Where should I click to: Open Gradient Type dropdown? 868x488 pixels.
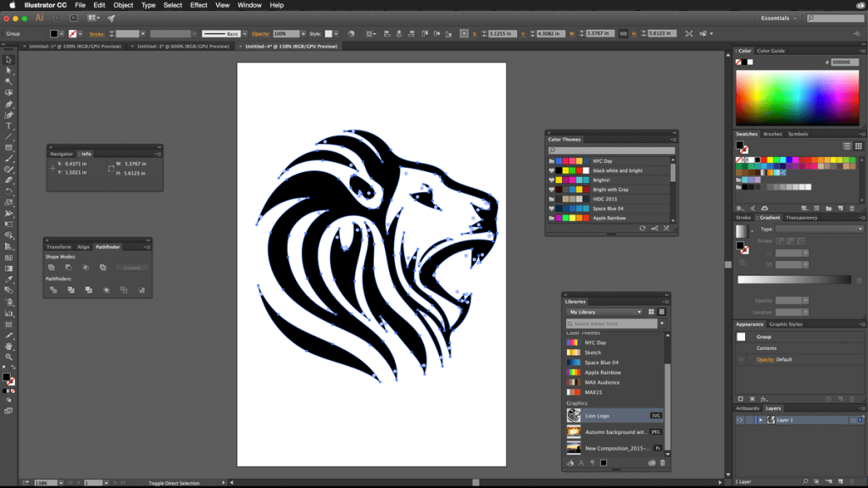point(819,229)
